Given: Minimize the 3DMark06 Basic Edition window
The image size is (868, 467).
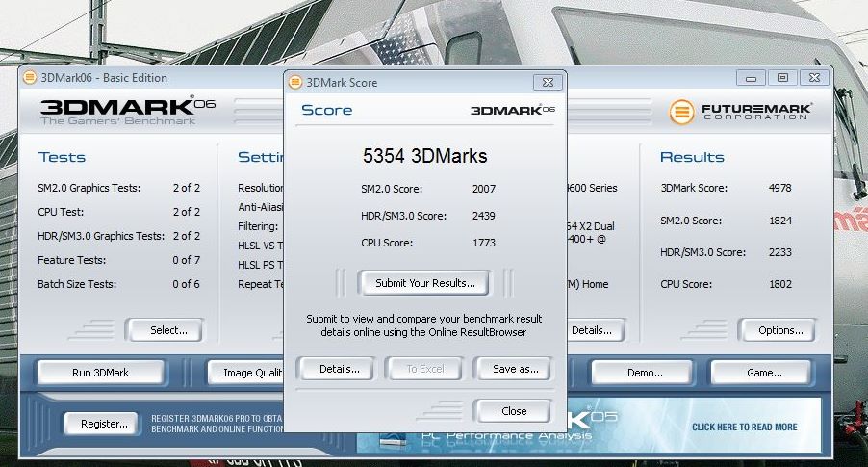Looking at the screenshot, I should point(751,78).
